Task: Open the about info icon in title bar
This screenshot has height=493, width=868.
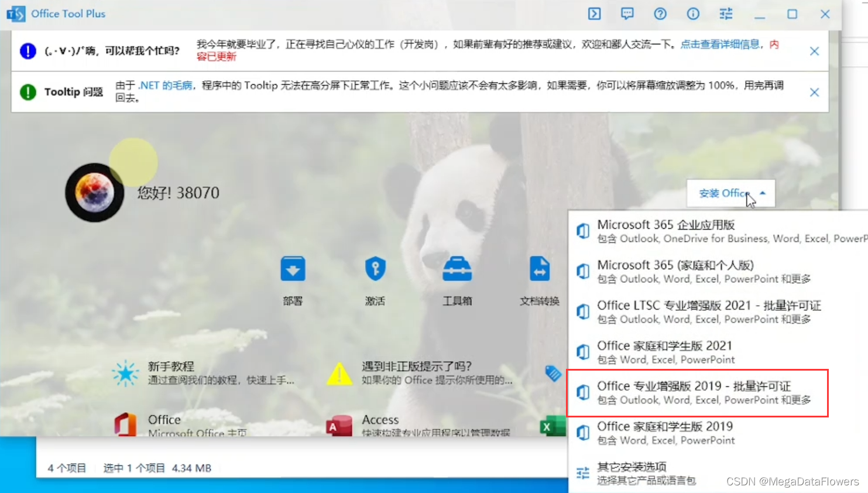Action: [693, 13]
